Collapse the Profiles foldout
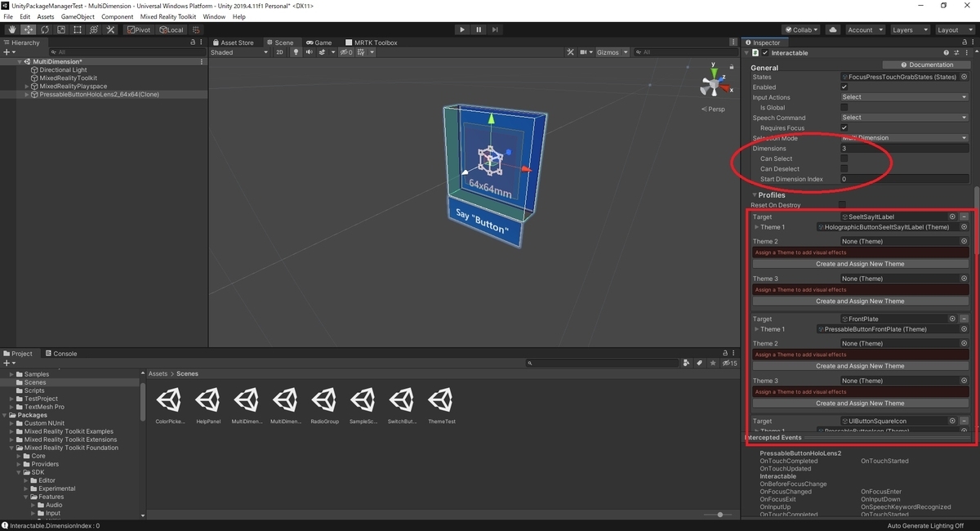Viewport: 980px width, 531px height. click(754, 195)
